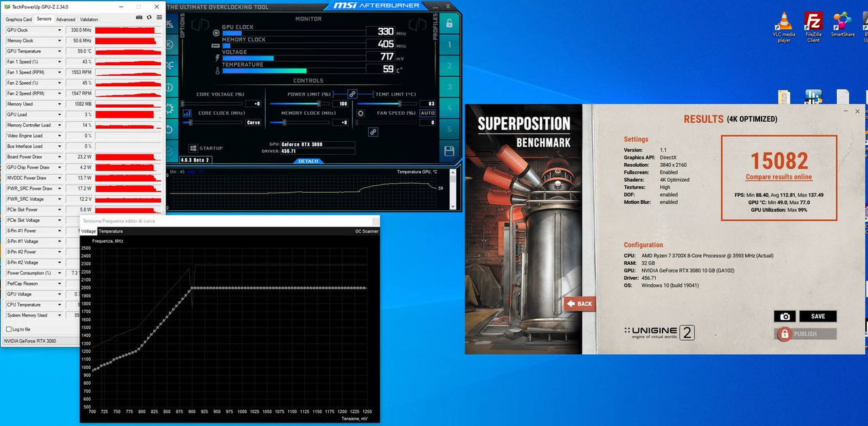Click the Afterburner DETACH button

tap(309, 161)
